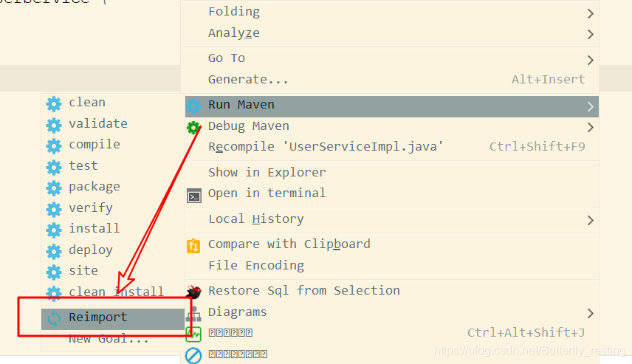Click the Diagrams hierarchy icon
This screenshot has height=364, width=632.
pyautogui.click(x=193, y=314)
